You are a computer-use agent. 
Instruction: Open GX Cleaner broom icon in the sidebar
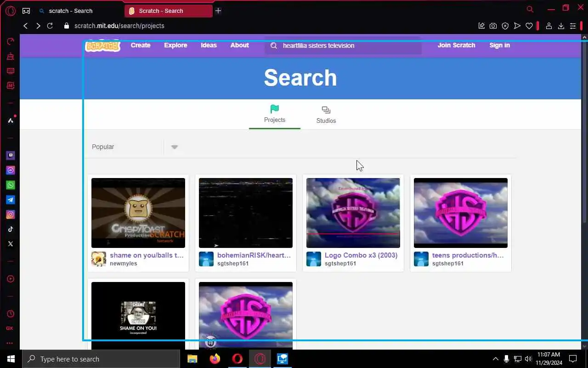pyautogui.click(x=10, y=56)
